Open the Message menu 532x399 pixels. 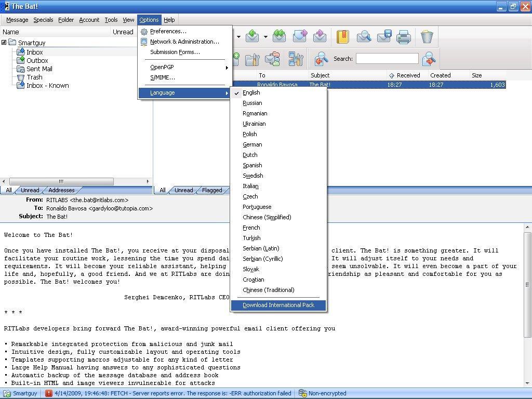17,20
